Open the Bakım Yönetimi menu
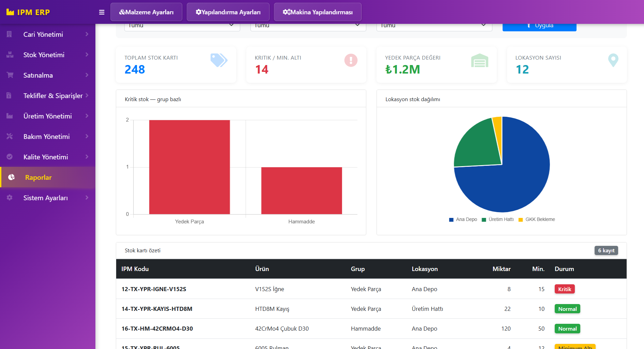 click(48, 136)
